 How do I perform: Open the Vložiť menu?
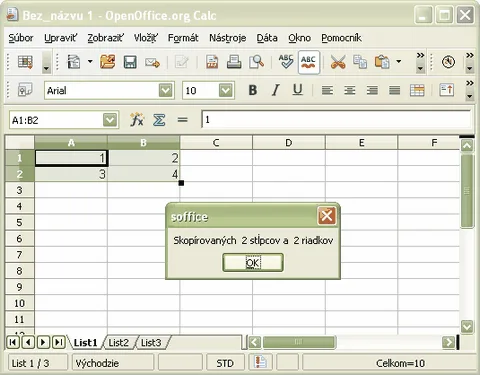point(146,38)
